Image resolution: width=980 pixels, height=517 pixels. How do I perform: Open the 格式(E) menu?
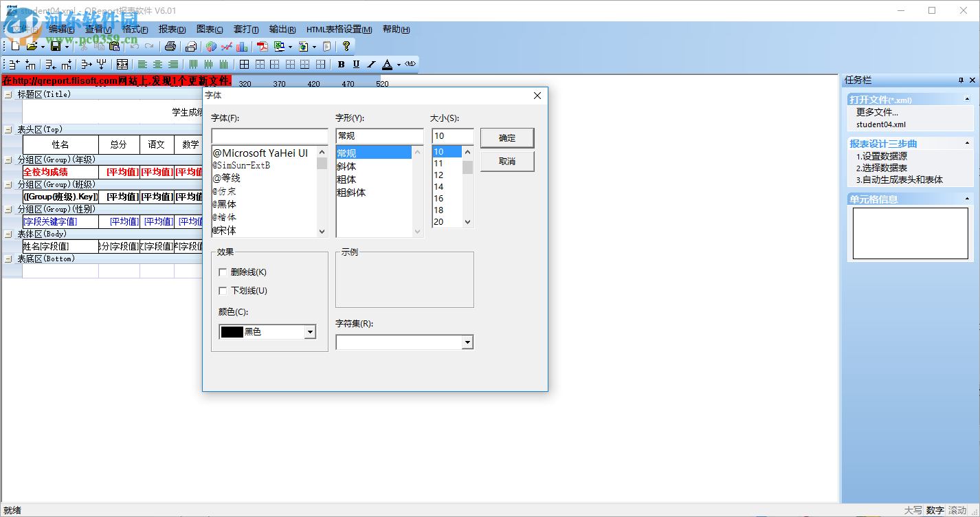135,29
